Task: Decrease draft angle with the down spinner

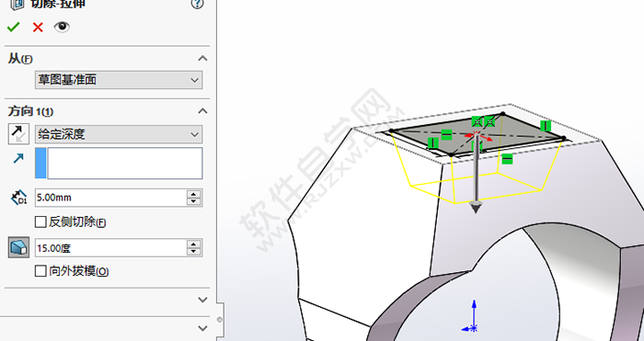Action: click(x=193, y=252)
